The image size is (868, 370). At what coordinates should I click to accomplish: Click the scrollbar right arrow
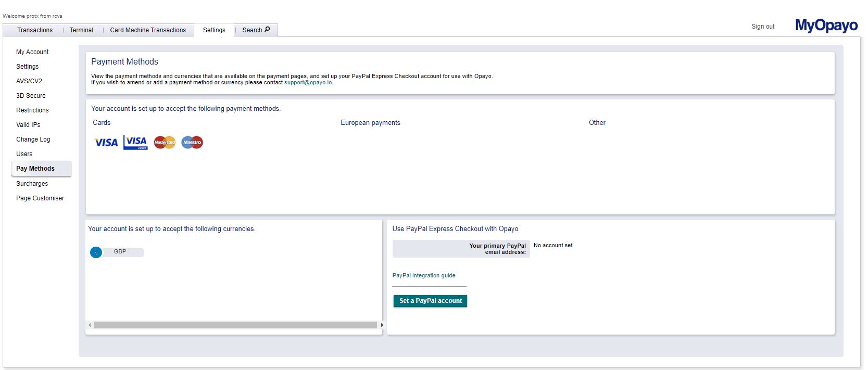tap(382, 325)
